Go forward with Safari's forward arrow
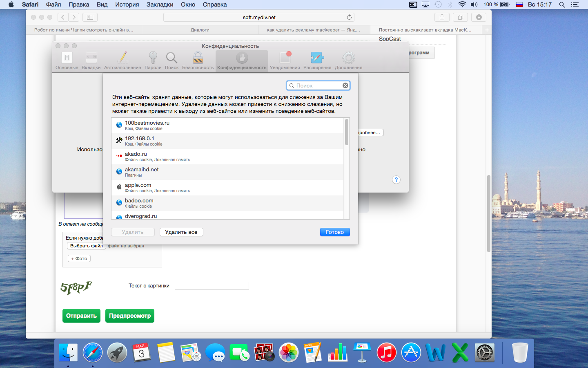This screenshot has width=588, height=368. click(x=74, y=17)
